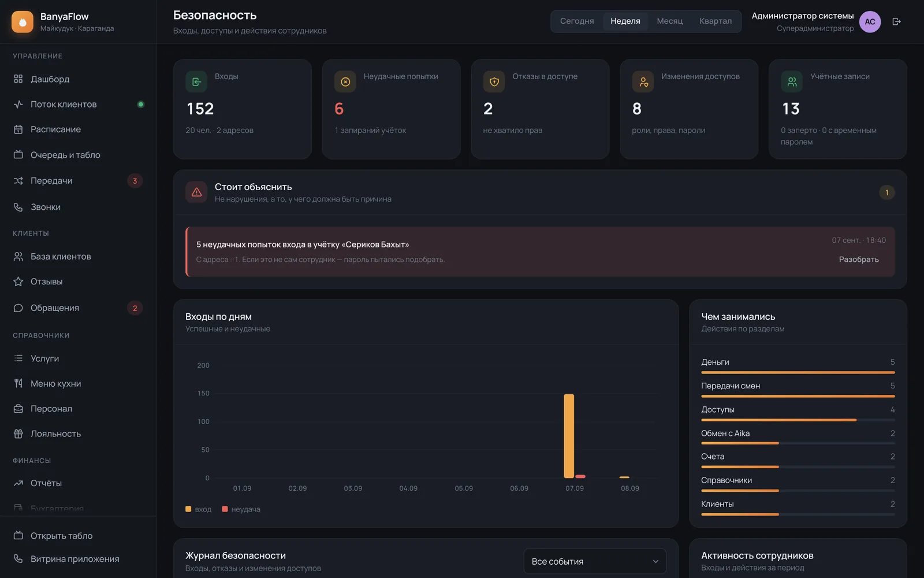Click the Обращения badge showing 2
The image size is (924, 578).
135,308
